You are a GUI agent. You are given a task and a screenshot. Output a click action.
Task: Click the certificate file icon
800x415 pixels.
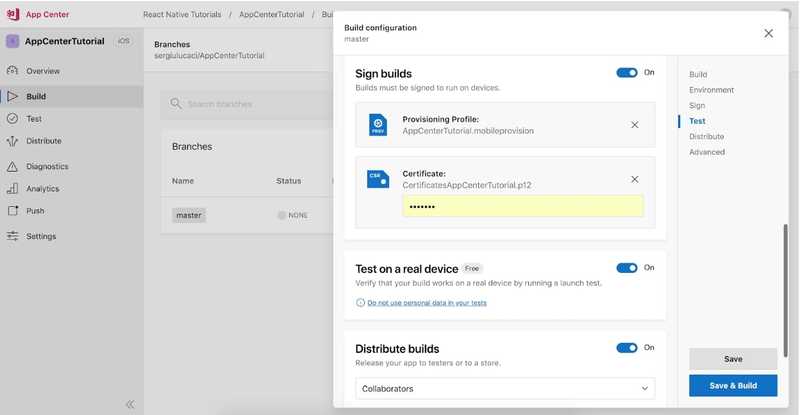378,179
